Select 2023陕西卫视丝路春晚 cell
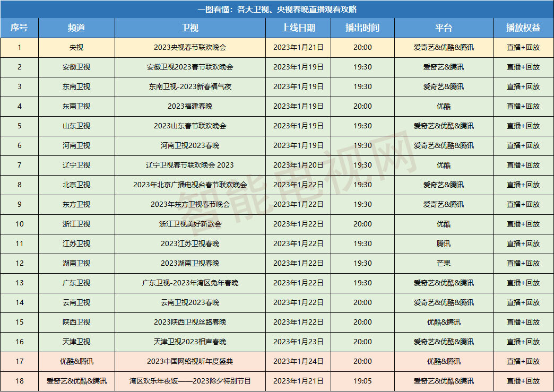The width and height of the screenshot is (554, 392). point(190,322)
